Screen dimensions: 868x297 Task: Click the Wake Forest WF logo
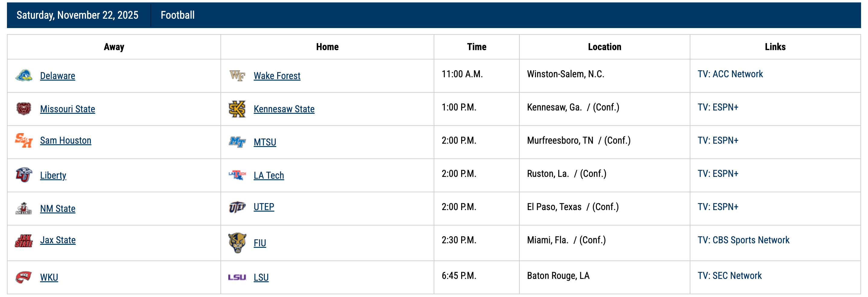(237, 75)
